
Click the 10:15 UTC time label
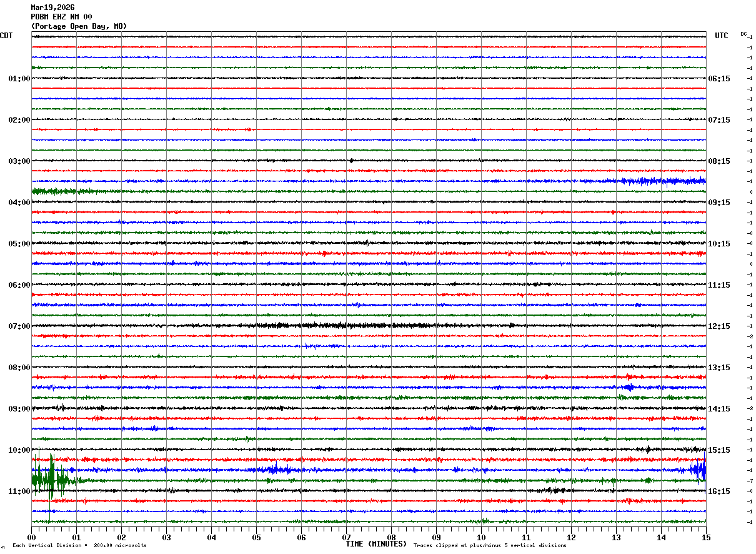click(719, 244)
